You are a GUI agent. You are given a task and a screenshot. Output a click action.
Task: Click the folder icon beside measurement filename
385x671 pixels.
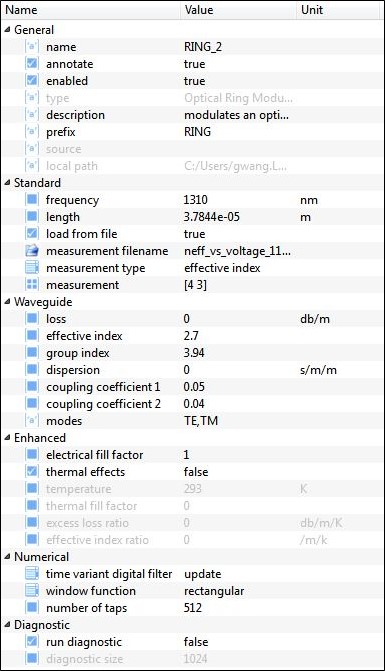tap(32, 251)
